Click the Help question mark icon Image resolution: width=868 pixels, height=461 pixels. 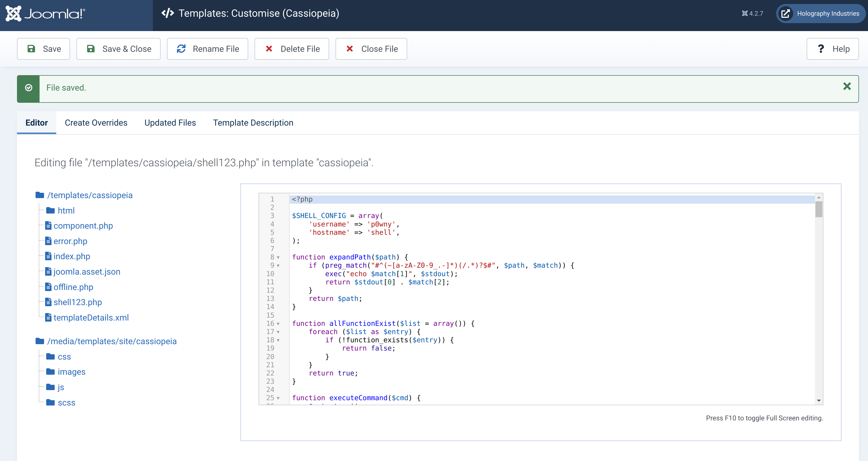[x=821, y=49]
